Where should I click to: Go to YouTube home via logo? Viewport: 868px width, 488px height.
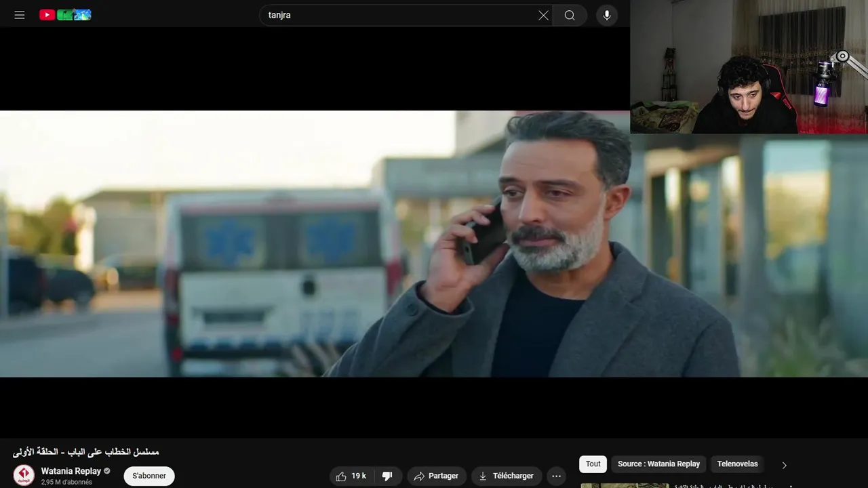click(65, 15)
